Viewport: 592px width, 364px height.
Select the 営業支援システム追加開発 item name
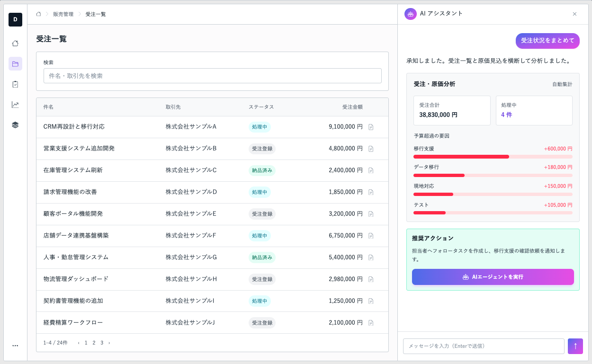tap(79, 149)
